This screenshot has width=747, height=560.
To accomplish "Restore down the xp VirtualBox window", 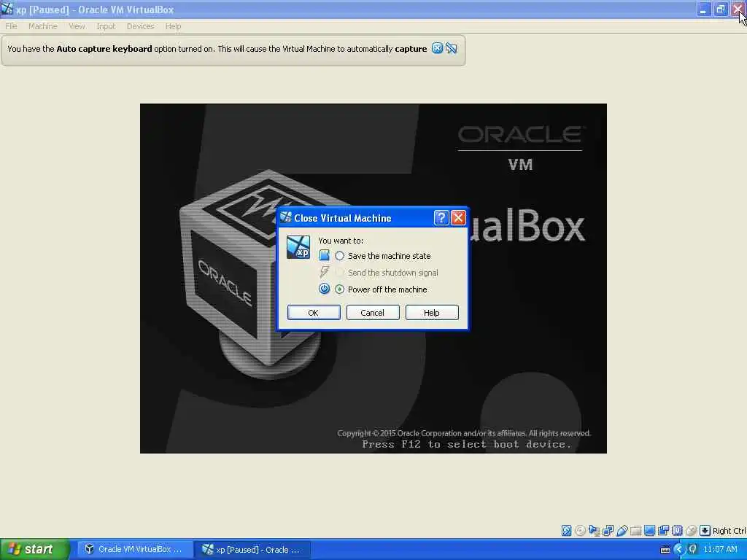I will click(721, 9).
